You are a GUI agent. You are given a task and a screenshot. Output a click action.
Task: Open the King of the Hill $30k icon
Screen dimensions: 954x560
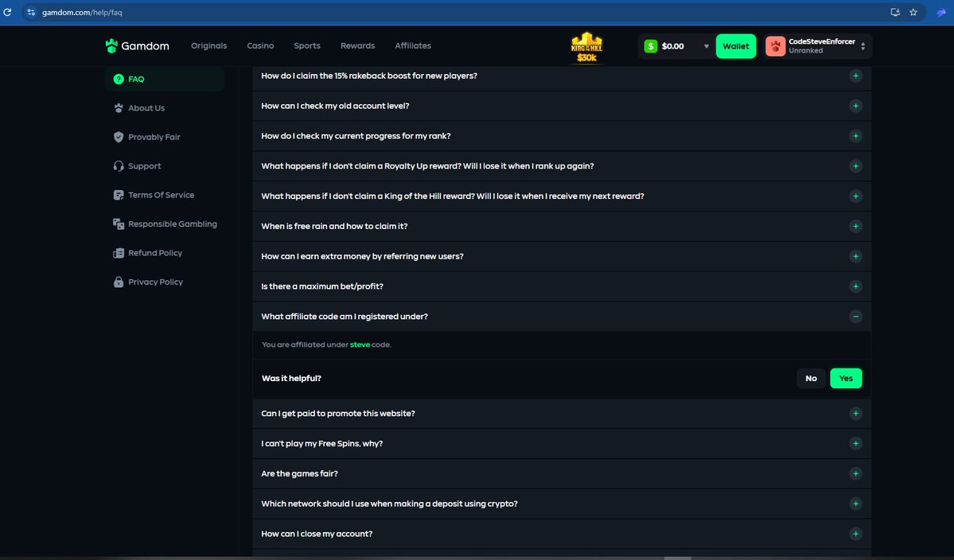pos(586,48)
